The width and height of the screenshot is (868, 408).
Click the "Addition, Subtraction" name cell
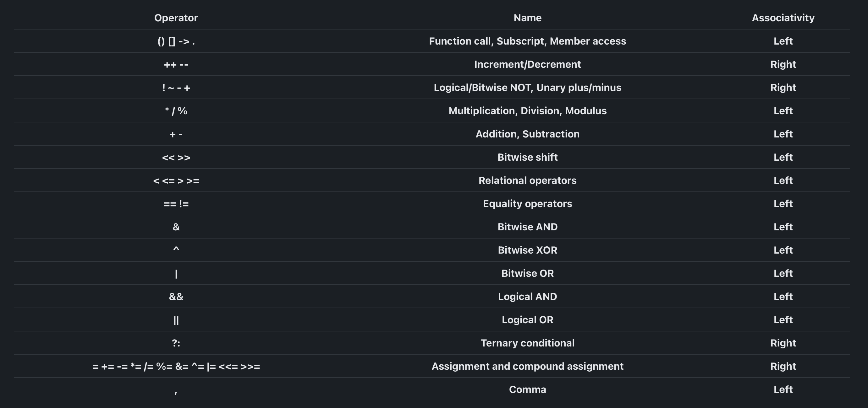pyautogui.click(x=527, y=134)
